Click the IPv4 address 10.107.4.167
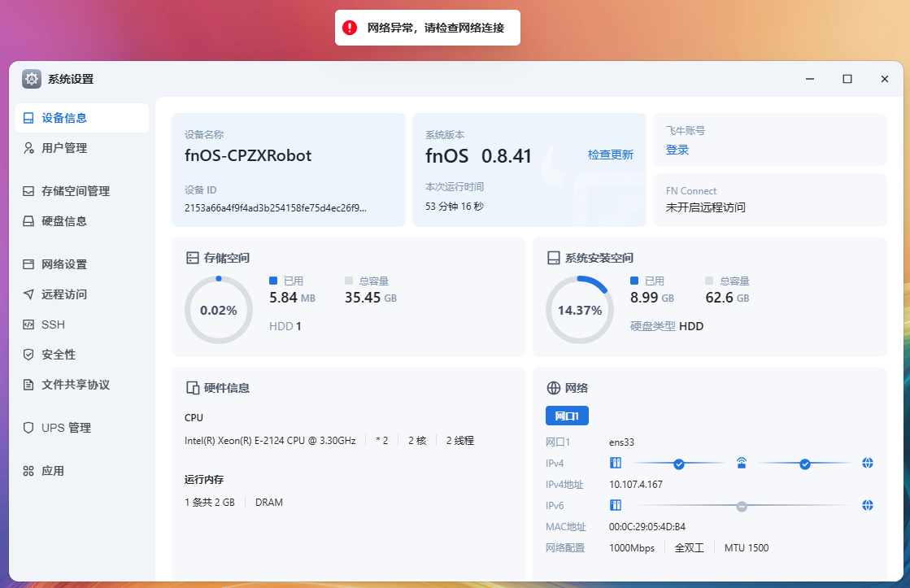Screen dimensions: 910x588 pyautogui.click(x=635, y=484)
